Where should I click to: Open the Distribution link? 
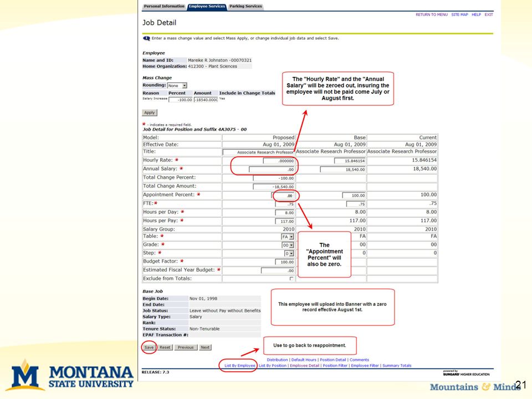277,360
